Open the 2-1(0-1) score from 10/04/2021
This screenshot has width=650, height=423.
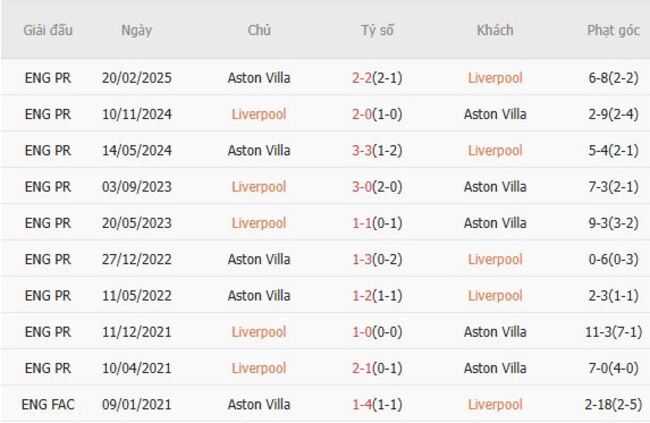(x=377, y=368)
